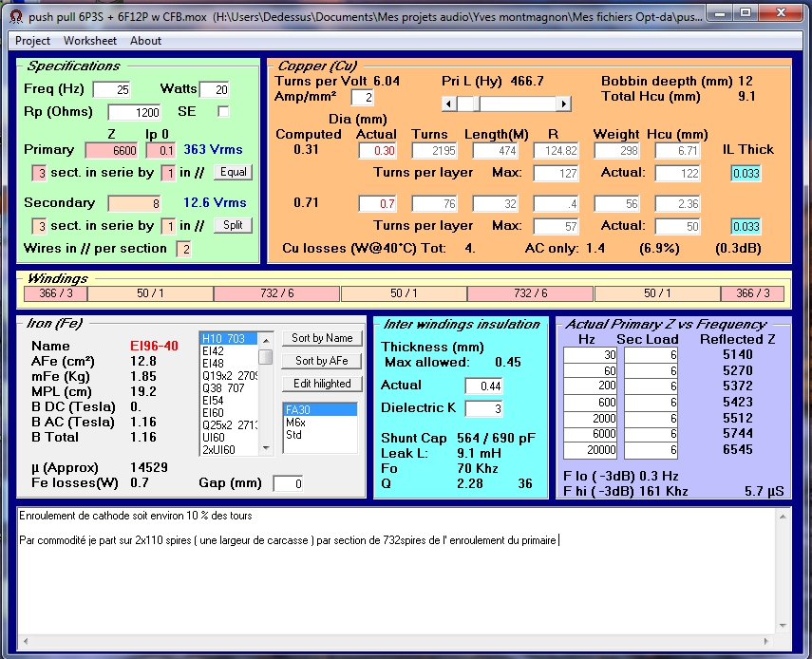The height and width of the screenshot is (659, 812).
Task: Click Sort by Name button
Action: [x=322, y=338]
